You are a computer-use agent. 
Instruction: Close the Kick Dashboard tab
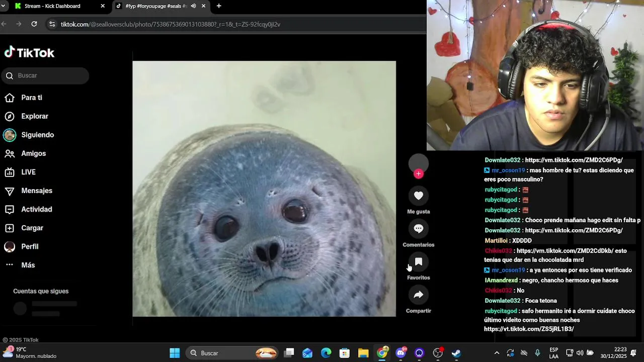[103, 6]
